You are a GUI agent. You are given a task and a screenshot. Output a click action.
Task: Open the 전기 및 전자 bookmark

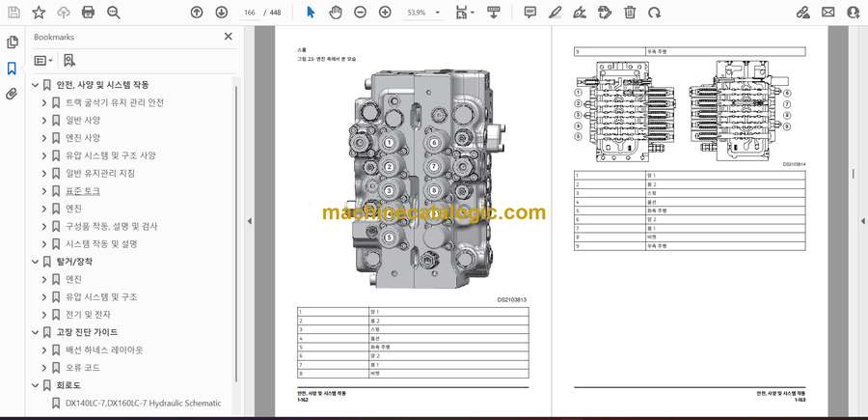(88, 314)
